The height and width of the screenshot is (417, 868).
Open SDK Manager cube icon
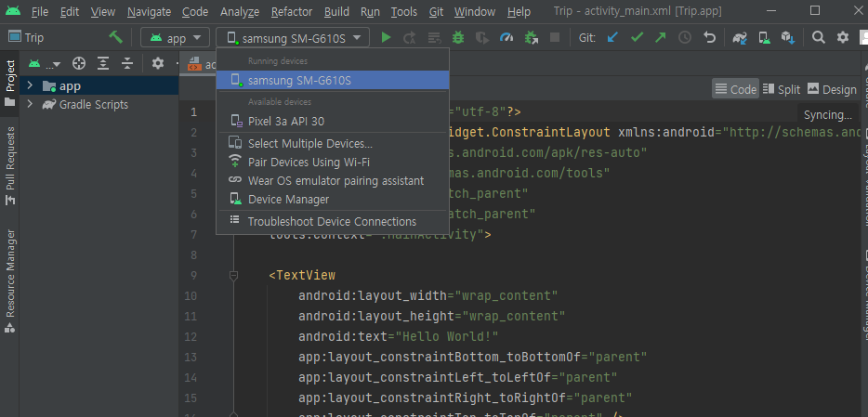coord(788,37)
